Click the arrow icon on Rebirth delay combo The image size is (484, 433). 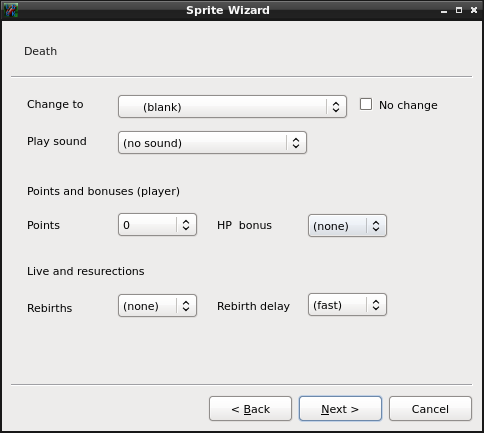(376, 305)
